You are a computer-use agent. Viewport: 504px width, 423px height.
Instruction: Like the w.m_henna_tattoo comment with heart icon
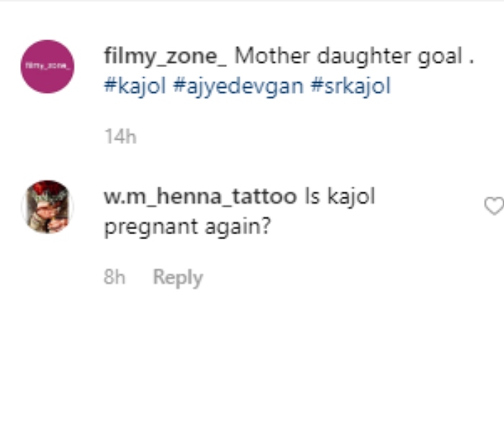tap(493, 206)
